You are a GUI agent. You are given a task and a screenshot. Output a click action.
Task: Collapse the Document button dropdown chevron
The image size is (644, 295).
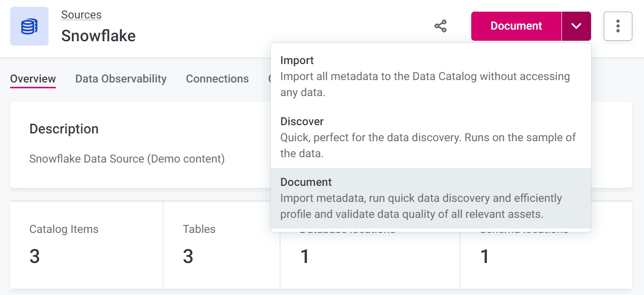coord(576,26)
